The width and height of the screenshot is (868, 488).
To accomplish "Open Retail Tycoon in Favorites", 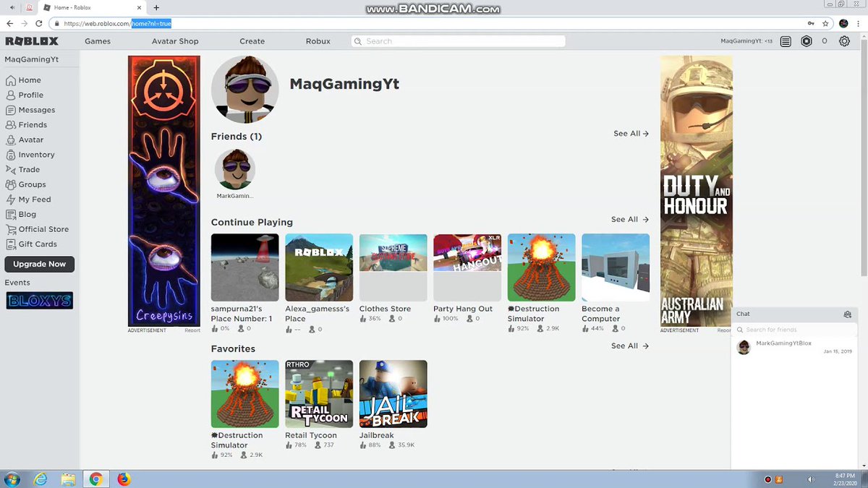I will (319, 394).
